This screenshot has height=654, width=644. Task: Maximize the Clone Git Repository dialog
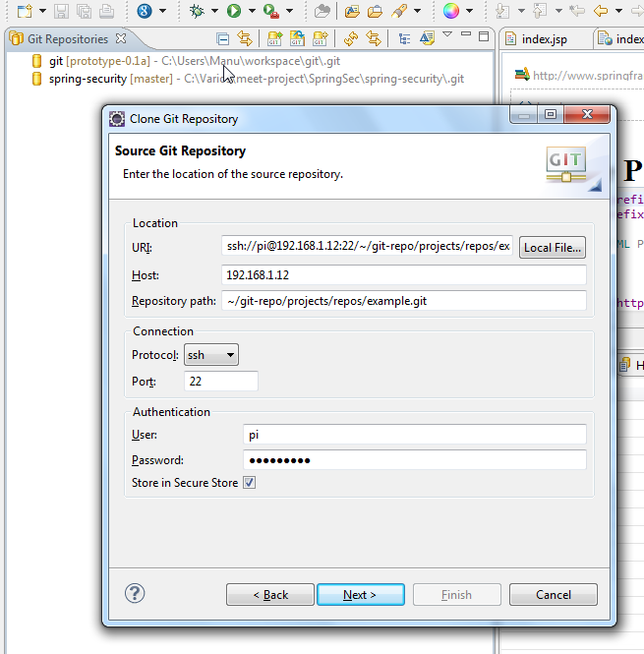coord(551,114)
